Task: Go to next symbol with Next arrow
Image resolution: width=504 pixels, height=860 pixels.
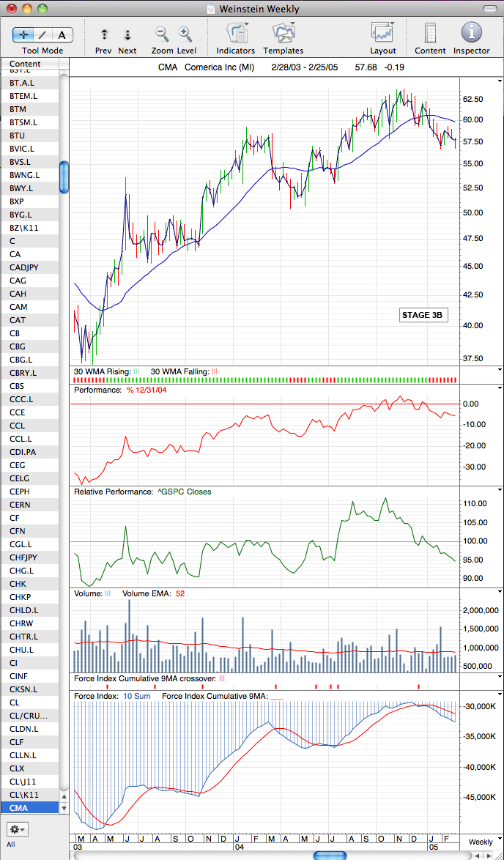Action: pyautogui.click(x=127, y=34)
